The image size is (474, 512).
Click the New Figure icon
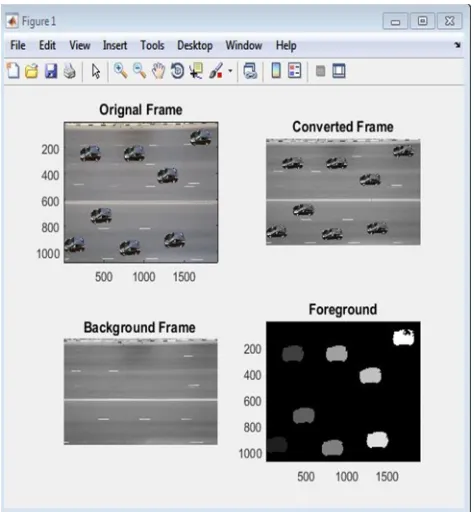(13, 71)
